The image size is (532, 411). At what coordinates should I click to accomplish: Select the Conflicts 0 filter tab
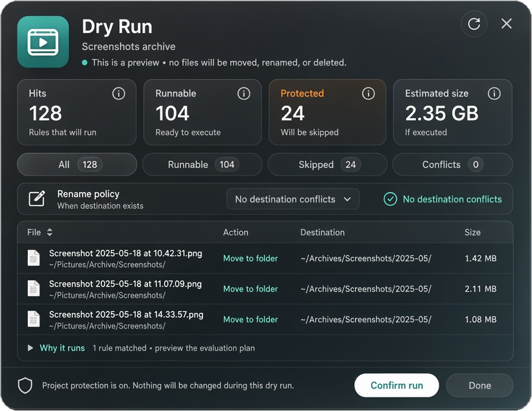[453, 165]
